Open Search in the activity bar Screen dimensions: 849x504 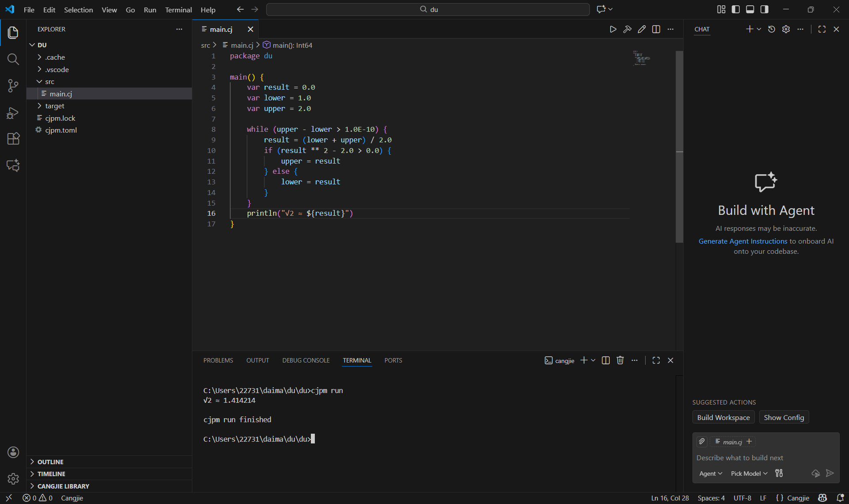click(13, 59)
